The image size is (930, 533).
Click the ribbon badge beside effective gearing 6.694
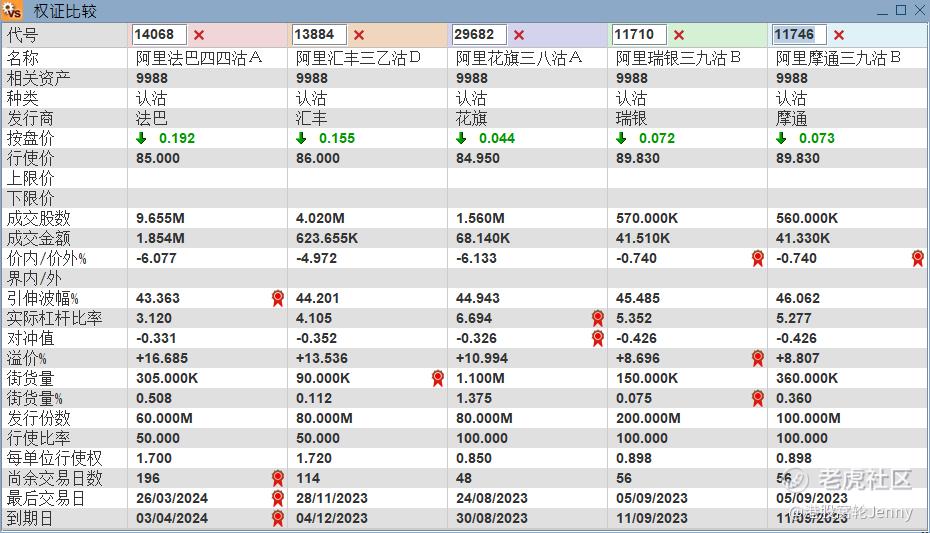[x=598, y=318]
